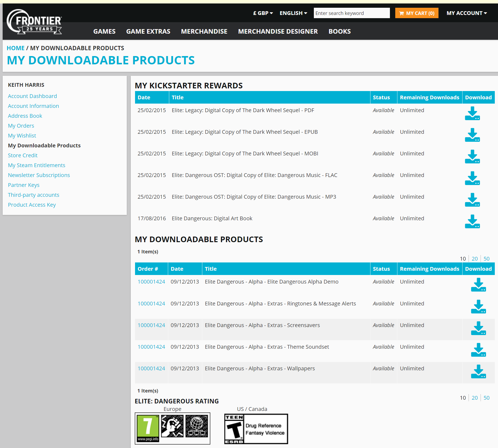Click the 'ELITE: DANGEROUS RATING' heading
498x448 pixels.
click(x=177, y=401)
